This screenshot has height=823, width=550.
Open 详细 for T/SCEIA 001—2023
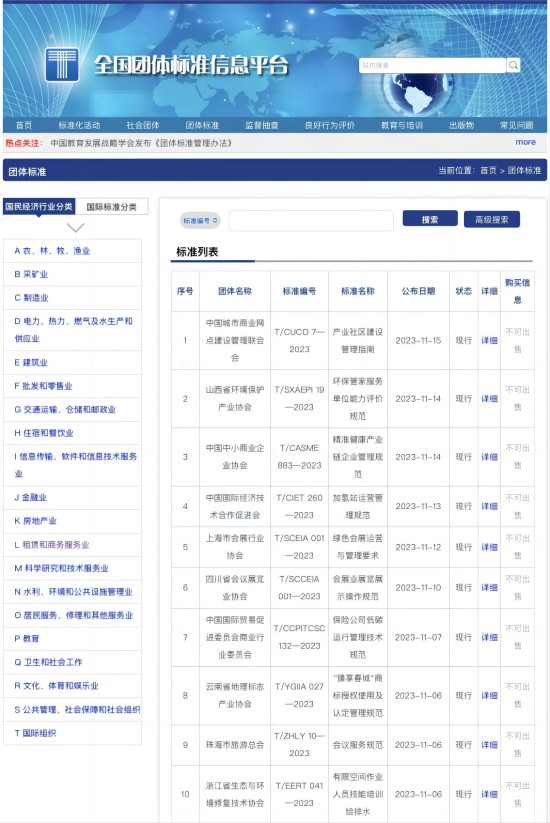489,547
